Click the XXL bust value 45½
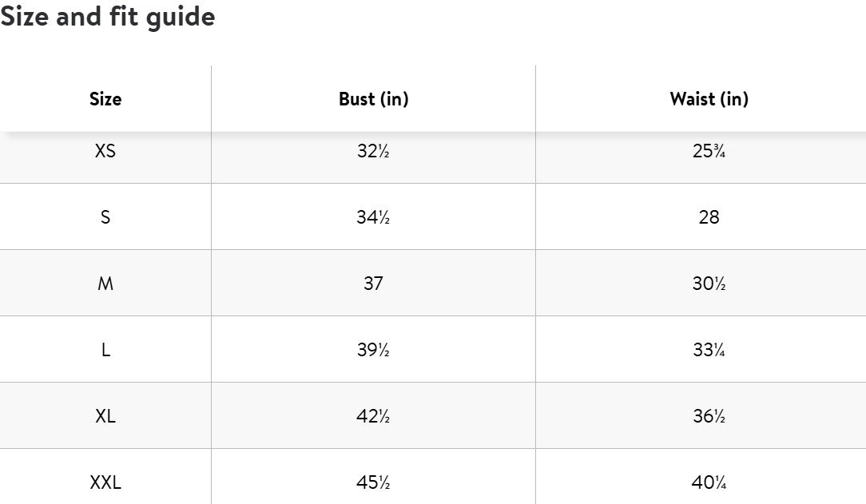This screenshot has width=866, height=504. [x=373, y=482]
